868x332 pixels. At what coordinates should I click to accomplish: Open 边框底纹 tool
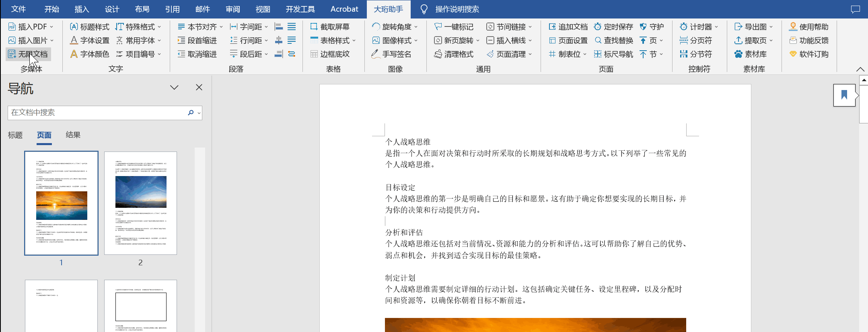coord(330,54)
